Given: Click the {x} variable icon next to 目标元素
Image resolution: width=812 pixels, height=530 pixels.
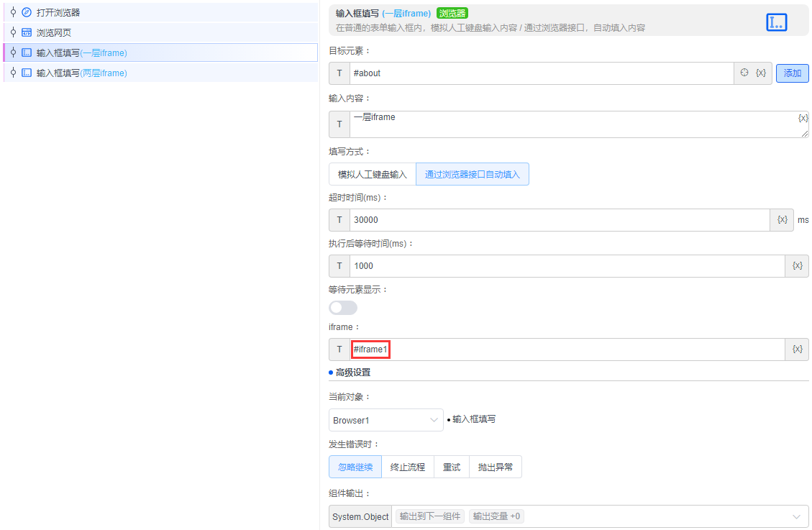Looking at the screenshot, I should (x=762, y=73).
